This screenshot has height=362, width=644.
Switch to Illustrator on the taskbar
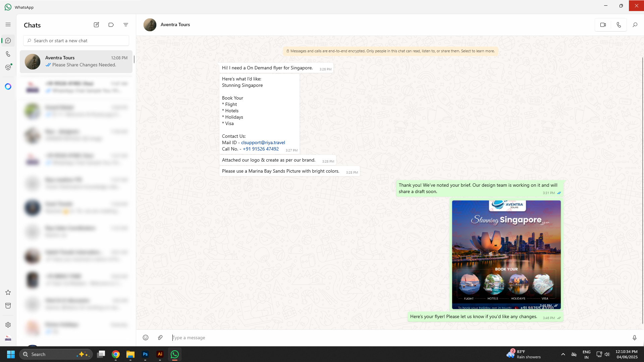[x=160, y=354]
